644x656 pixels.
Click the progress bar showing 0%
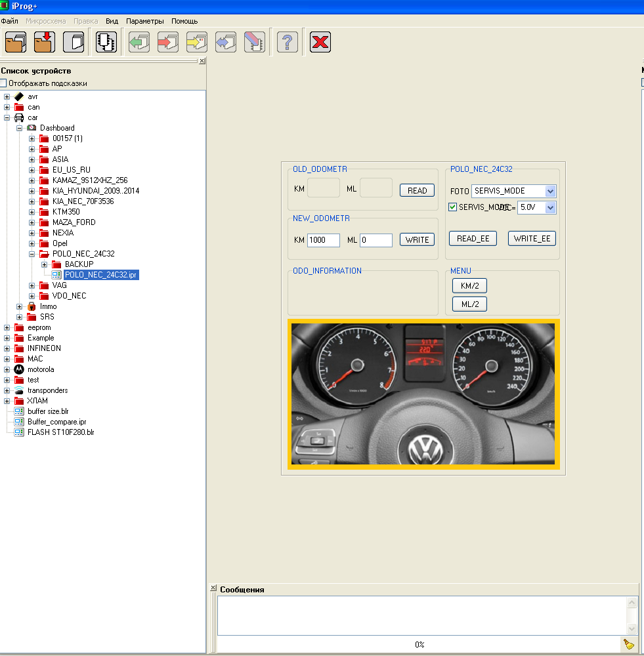[419, 645]
